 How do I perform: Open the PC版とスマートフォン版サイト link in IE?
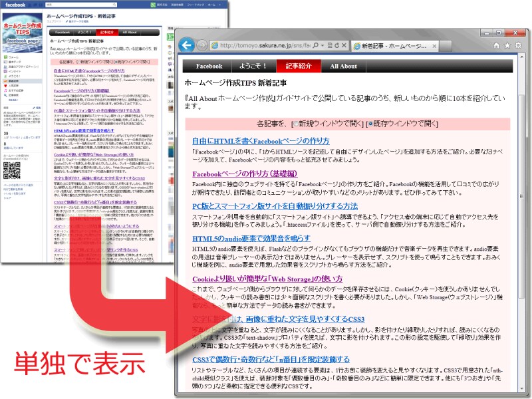coord(275,206)
